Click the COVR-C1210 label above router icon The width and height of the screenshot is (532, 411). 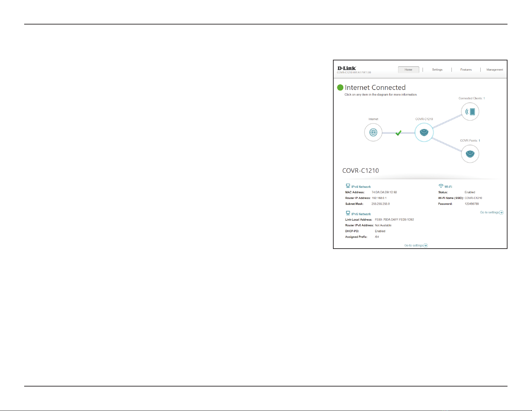click(x=424, y=119)
